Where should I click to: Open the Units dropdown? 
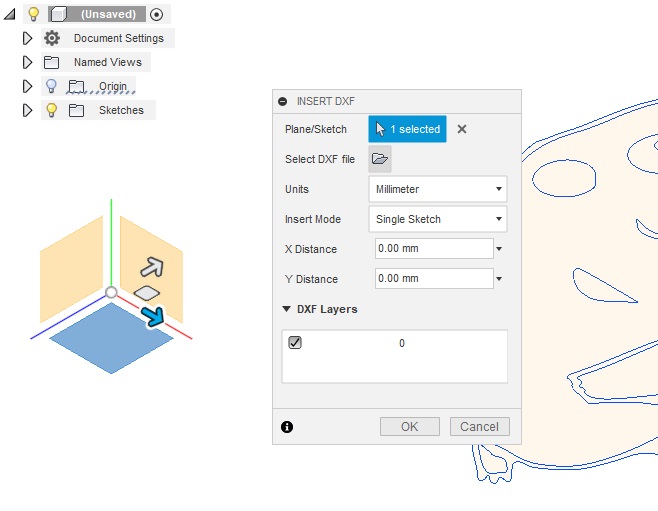438,189
